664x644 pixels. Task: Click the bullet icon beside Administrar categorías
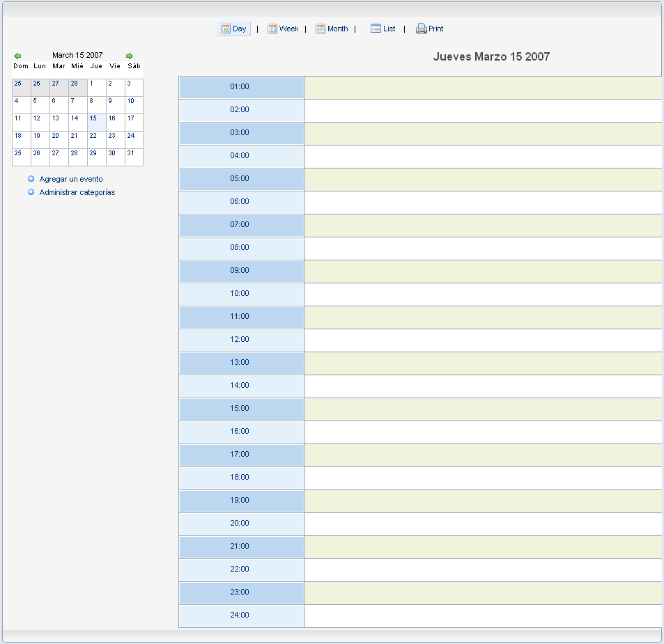point(31,192)
